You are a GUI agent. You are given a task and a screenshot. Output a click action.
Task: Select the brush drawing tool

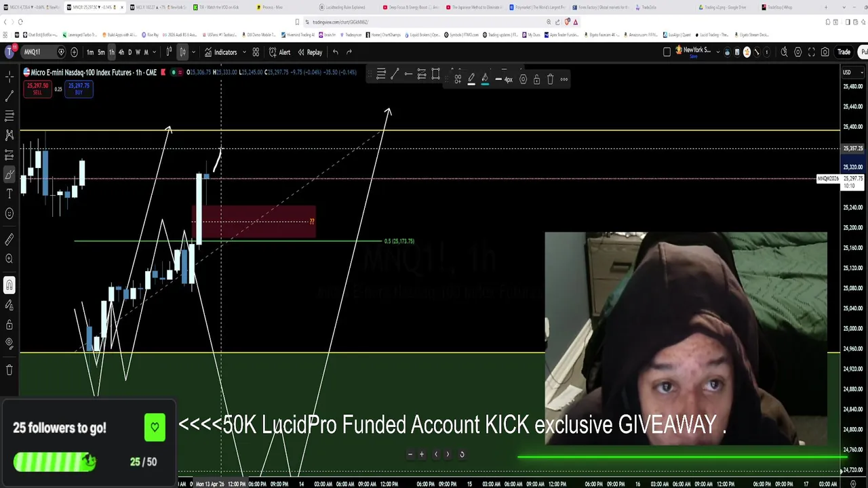click(9, 175)
